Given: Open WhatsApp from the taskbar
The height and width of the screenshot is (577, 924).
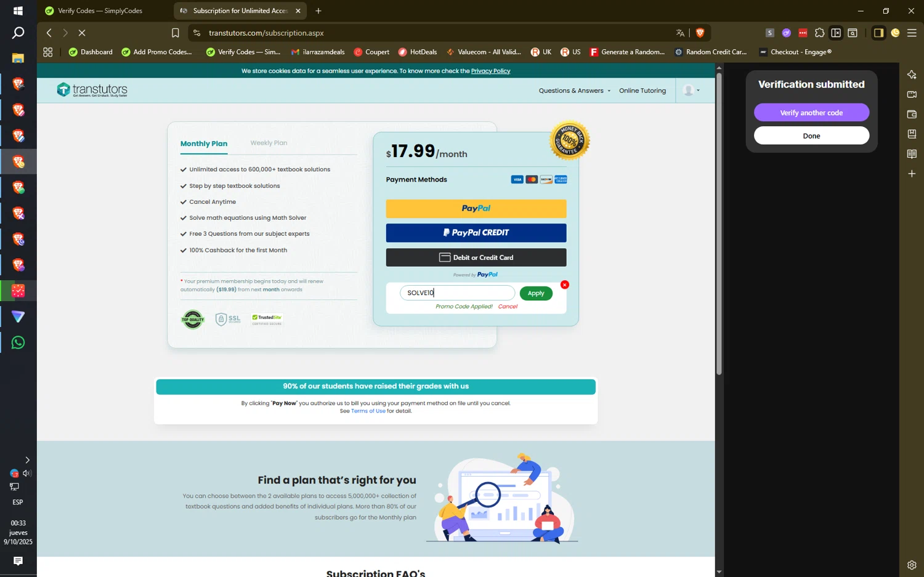Looking at the screenshot, I should tap(18, 342).
